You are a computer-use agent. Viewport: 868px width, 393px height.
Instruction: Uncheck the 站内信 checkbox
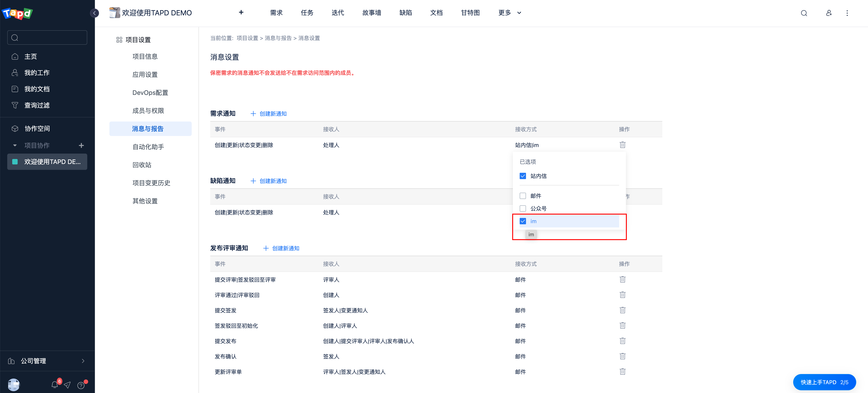point(523,176)
